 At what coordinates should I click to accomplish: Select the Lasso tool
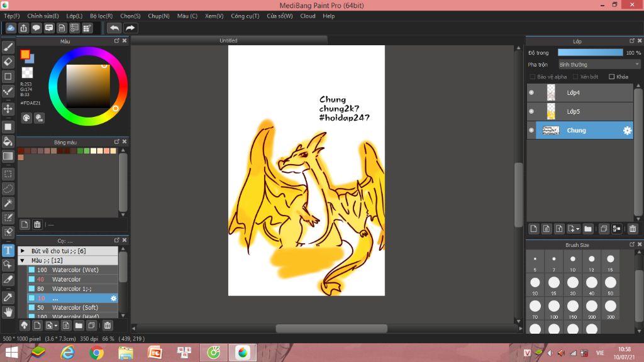tap(8, 189)
